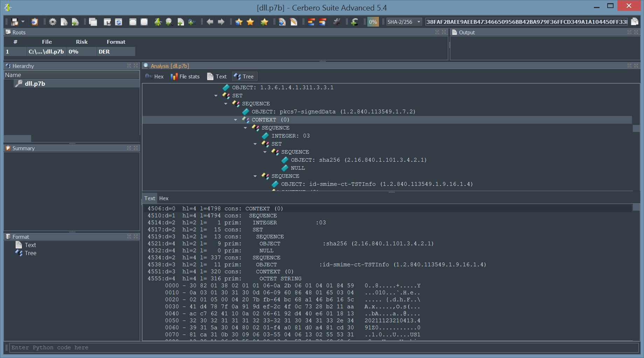Screen dimensions: 644x358
Task: Toggle floating for the Format panel
Action: click(129, 237)
